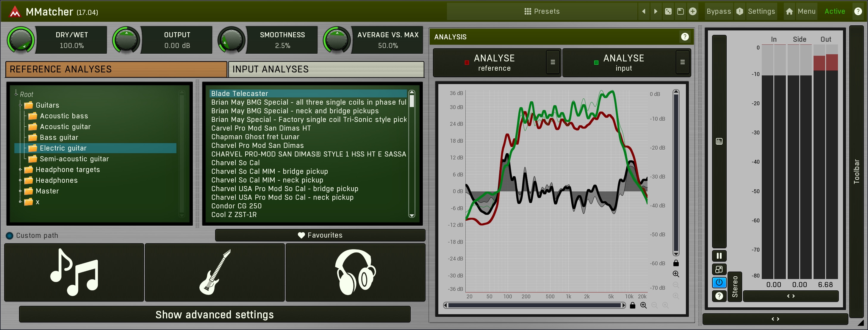Switch to Reference Analyses tab
The image size is (868, 330).
pyautogui.click(x=116, y=69)
